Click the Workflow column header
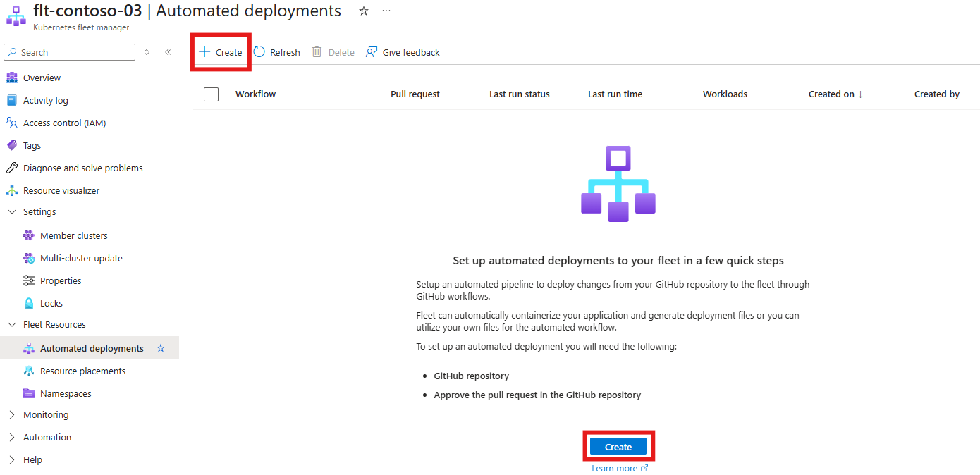This screenshot has width=980, height=475. [255, 94]
